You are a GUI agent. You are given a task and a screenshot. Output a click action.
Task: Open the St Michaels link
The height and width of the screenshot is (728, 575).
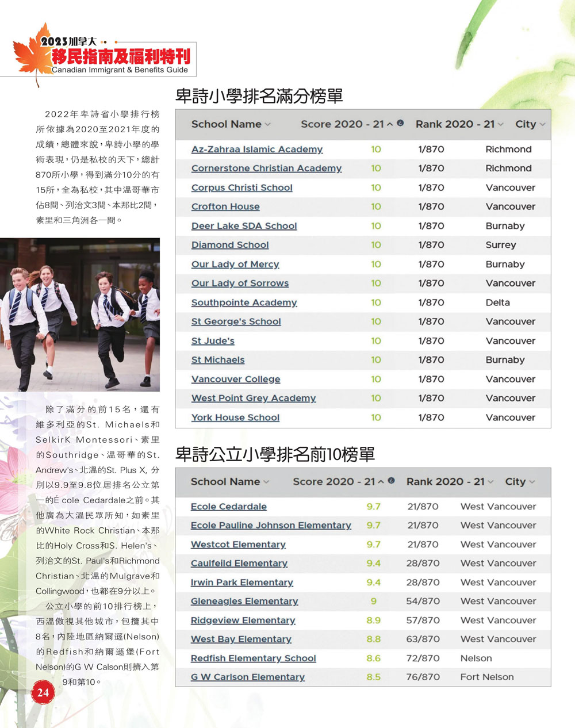[218, 360]
